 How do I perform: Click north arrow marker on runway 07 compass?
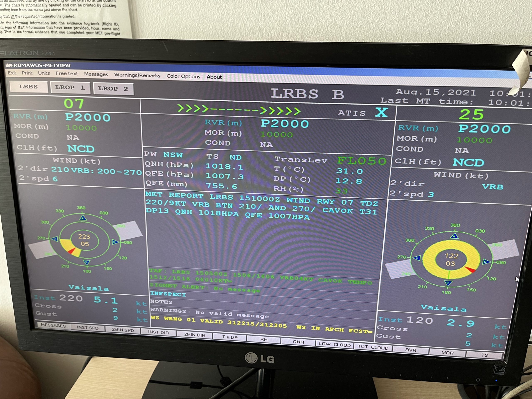pos(83,218)
